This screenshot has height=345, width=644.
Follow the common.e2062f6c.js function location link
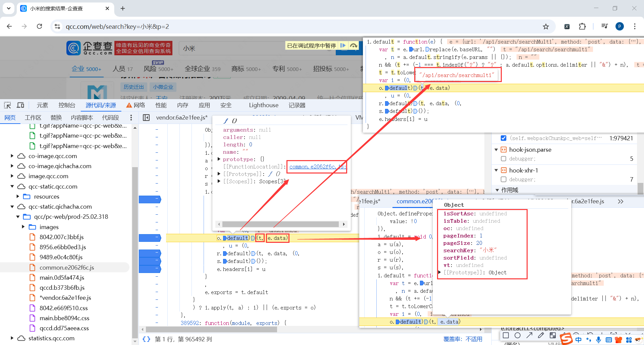point(317,166)
